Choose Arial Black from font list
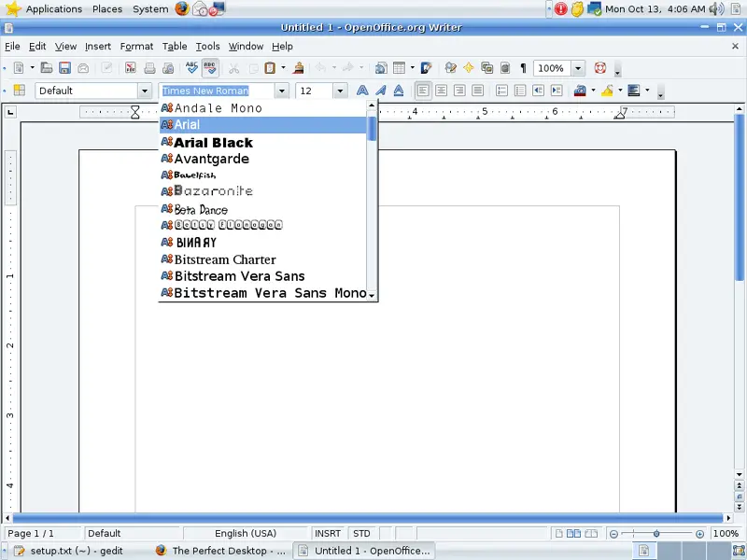 pyautogui.click(x=263, y=142)
